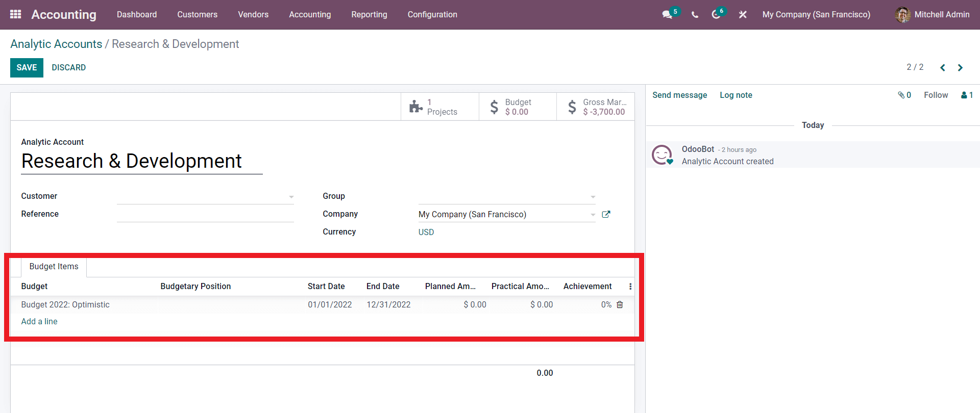Click Log note

[736, 95]
